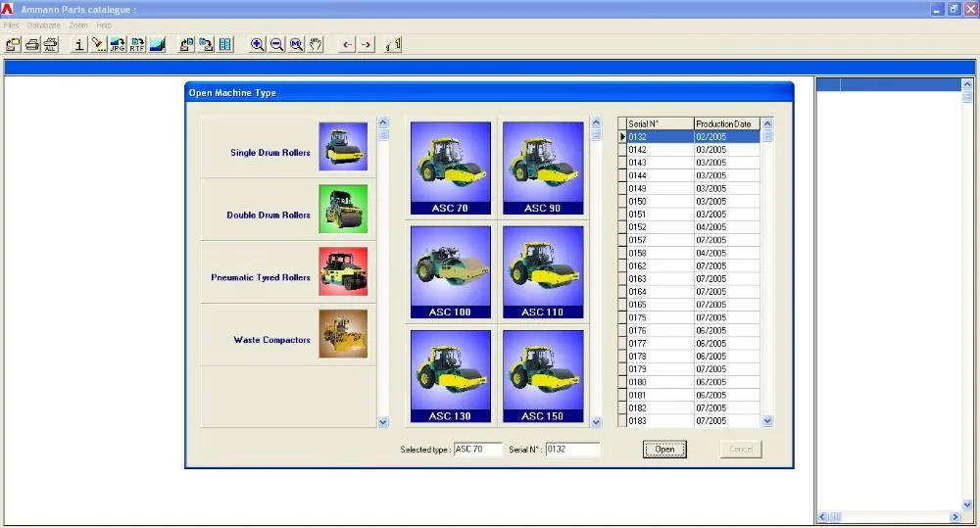
Task: Select the hand pan tool
Action: [x=316, y=44]
